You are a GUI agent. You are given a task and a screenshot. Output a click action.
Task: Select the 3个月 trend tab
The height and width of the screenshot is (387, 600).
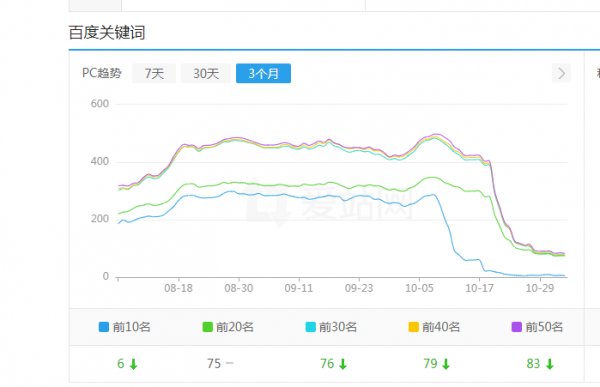click(263, 73)
